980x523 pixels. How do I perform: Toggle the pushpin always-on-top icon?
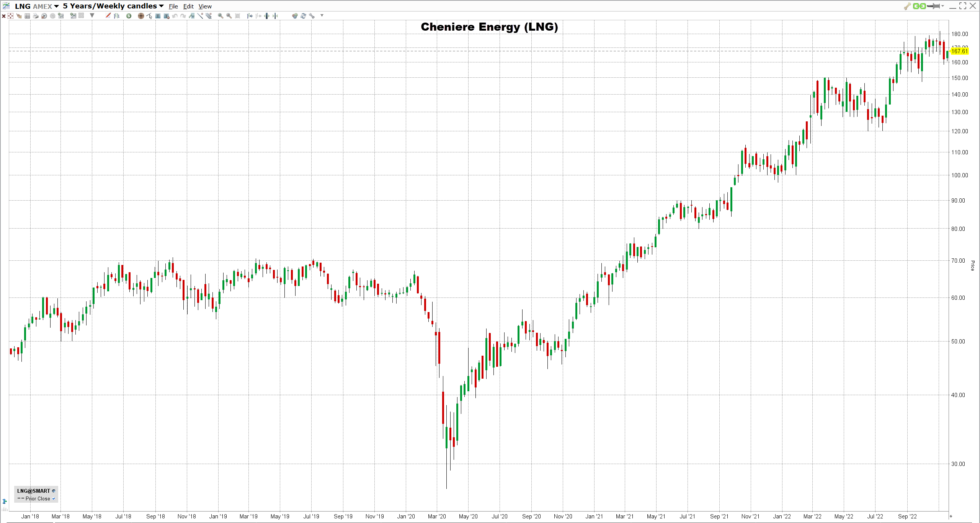coord(934,6)
